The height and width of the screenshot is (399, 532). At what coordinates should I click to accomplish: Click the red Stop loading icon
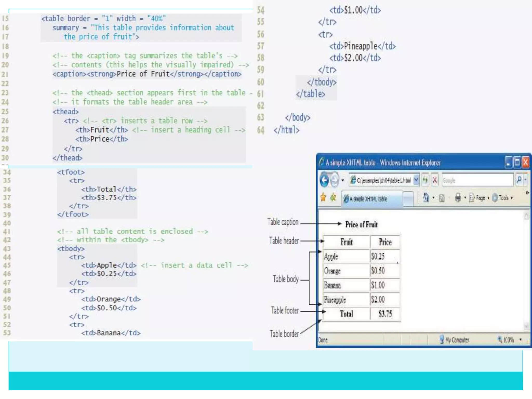coord(435,180)
